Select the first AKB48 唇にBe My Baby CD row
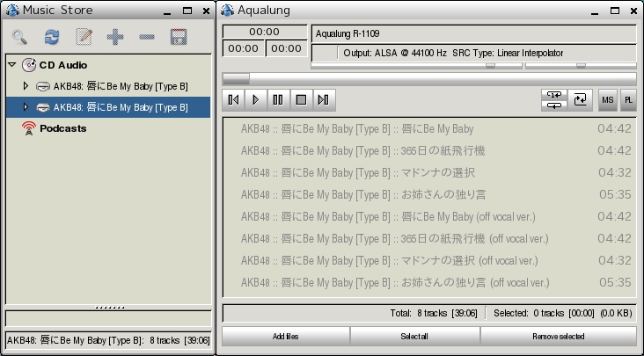This screenshot has height=356, width=644. [108, 86]
